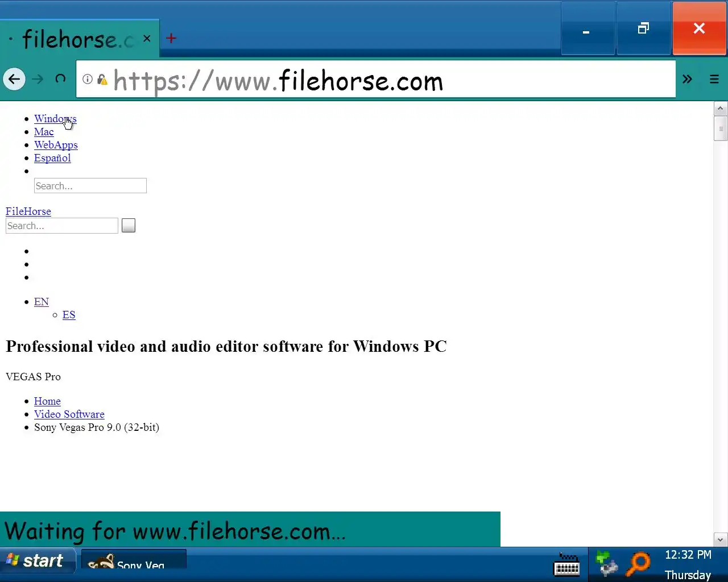Minimize the browser window
The width and height of the screenshot is (728, 582).
pyautogui.click(x=588, y=28)
